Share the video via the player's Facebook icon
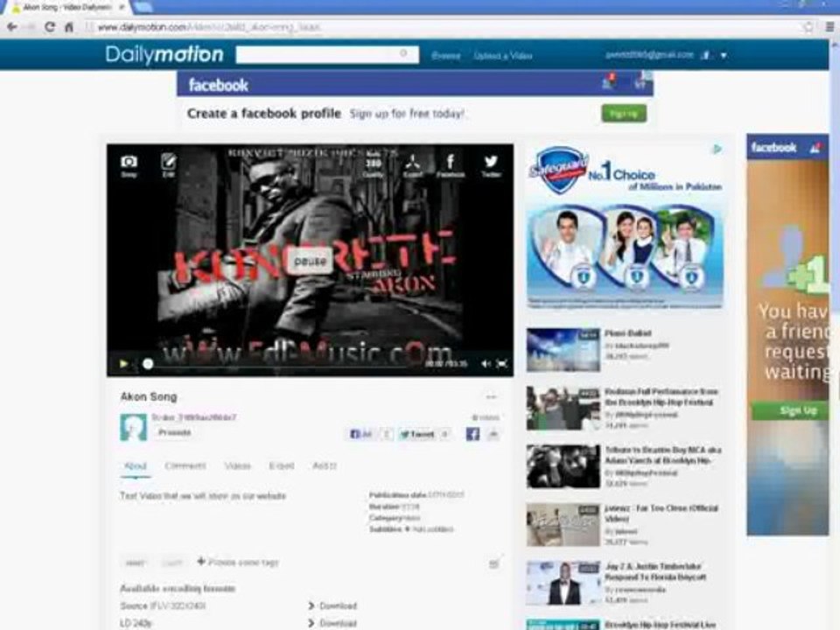This screenshot has height=630, width=840. coord(451,165)
